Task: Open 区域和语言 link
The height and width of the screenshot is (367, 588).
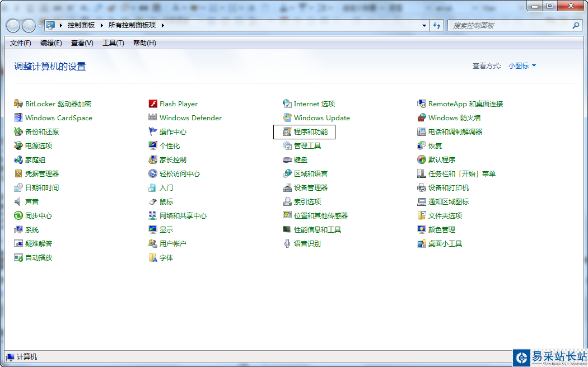Action: pyautogui.click(x=310, y=174)
